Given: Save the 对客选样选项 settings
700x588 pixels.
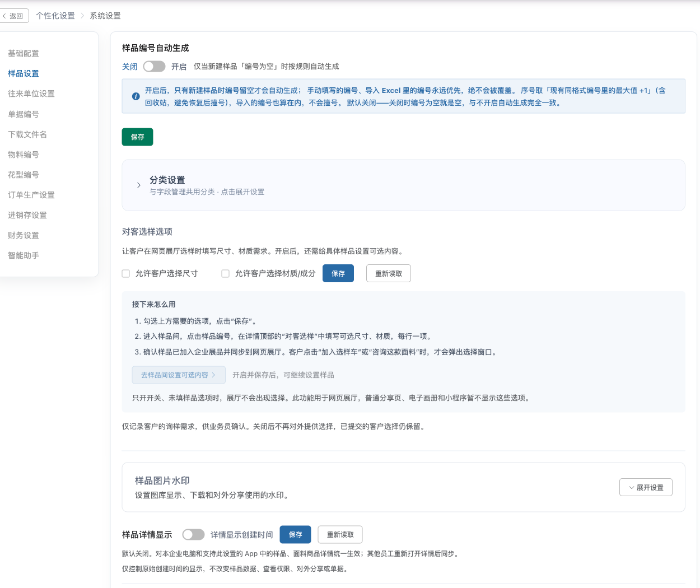Looking at the screenshot, I should coord(338,273).
